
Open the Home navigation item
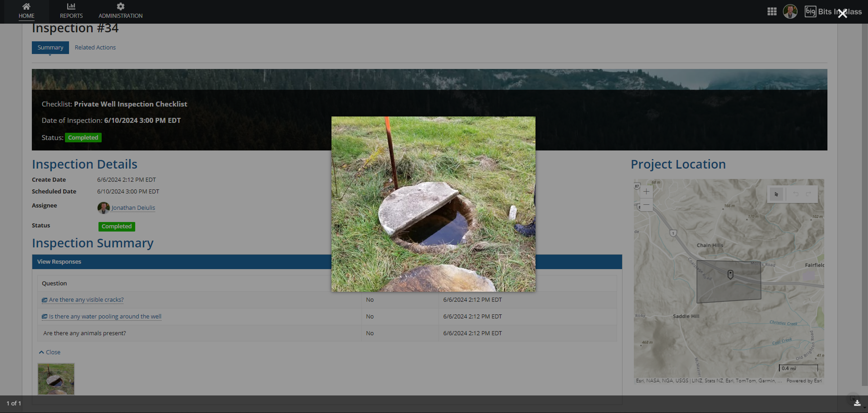point(26,11)
